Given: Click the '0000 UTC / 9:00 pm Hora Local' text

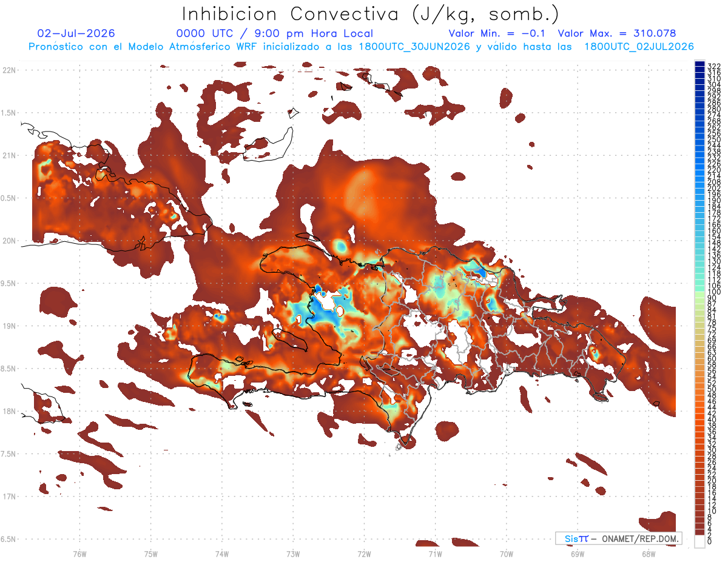Looking at the screenshot, I should click(274, 33).
